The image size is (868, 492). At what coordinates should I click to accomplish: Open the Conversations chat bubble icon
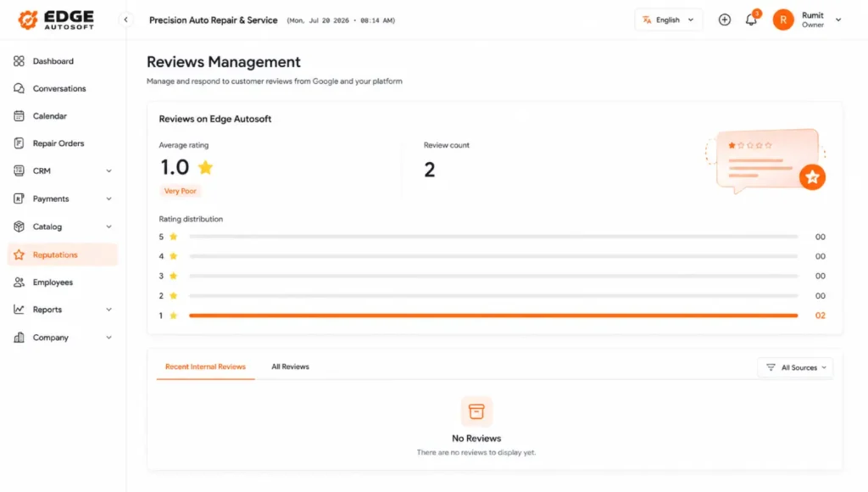19,89
